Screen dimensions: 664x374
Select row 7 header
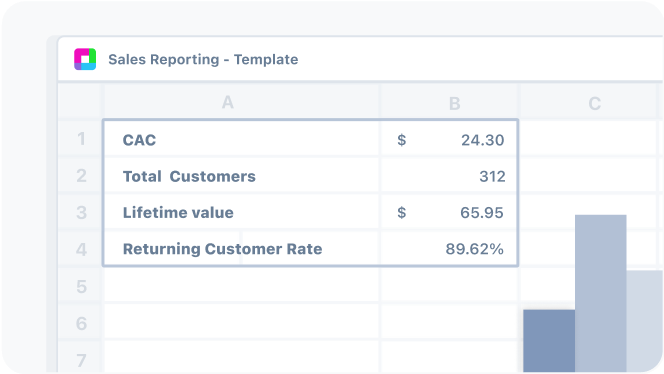(80, 358)
